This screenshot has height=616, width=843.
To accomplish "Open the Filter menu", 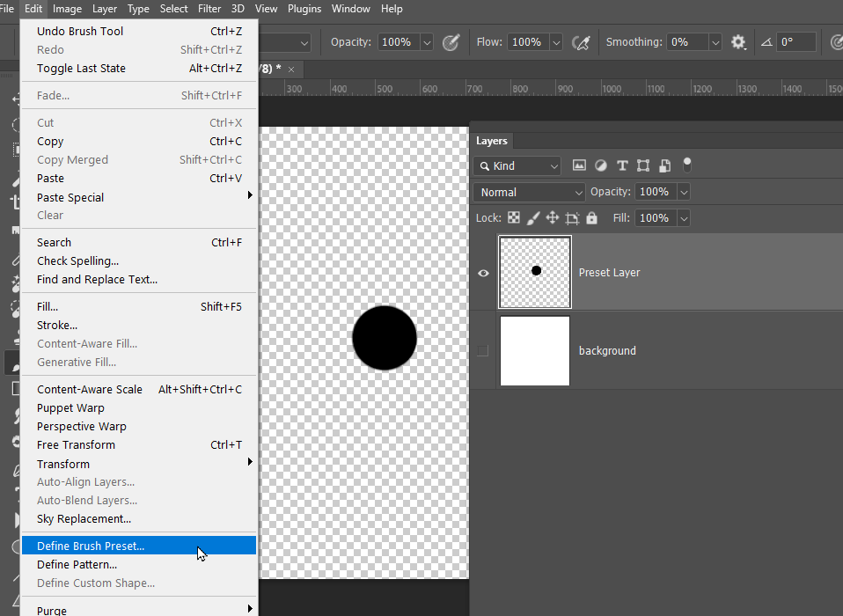I will point(209,9).
